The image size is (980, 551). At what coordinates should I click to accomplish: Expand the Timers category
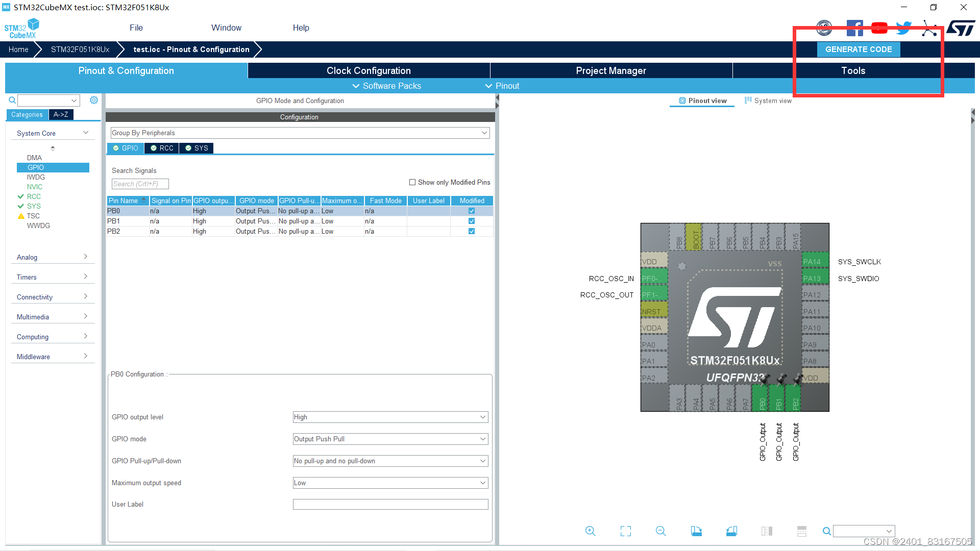point(53,277)
